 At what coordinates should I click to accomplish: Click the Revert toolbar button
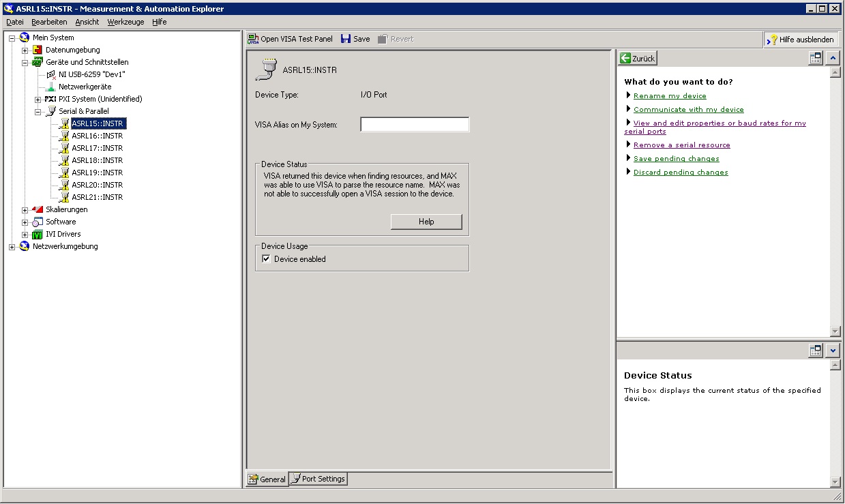pyautogui.click(x=396, y=39)
